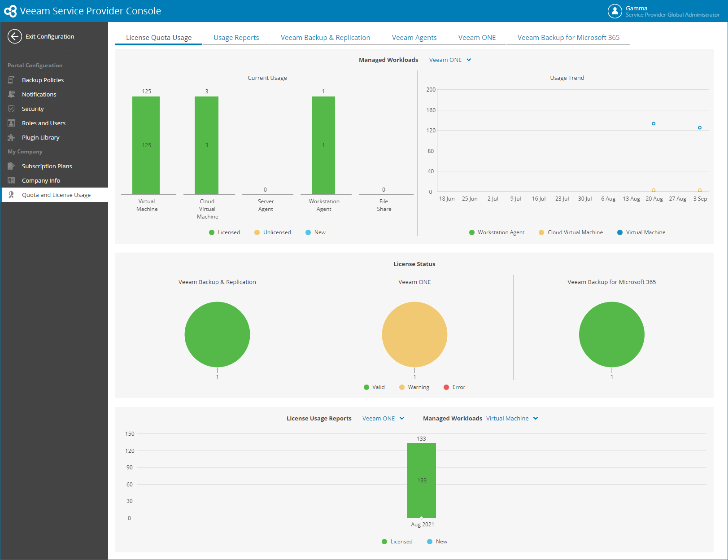The image size is (728, 560).
Task: Click the Security shield icon
Action: click(11, 109)
